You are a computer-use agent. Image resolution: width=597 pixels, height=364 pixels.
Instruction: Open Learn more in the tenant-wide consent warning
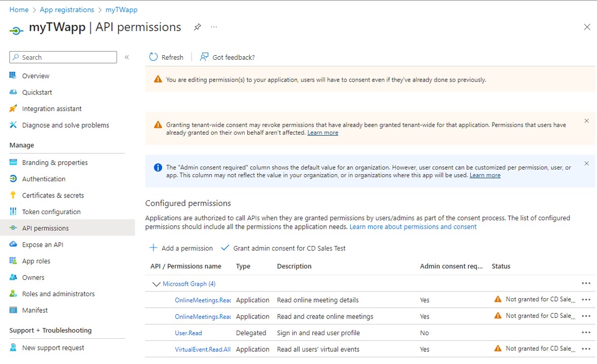point(323,133)
